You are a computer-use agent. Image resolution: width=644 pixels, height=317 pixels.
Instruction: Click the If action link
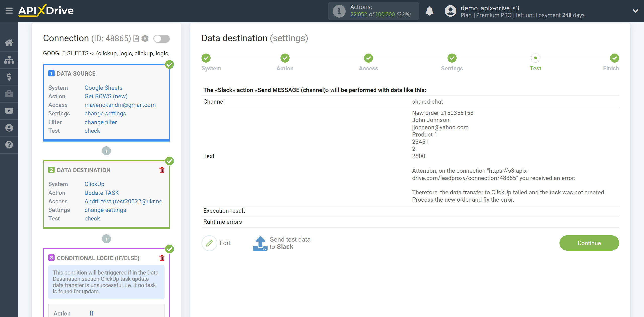pos(92,313)
